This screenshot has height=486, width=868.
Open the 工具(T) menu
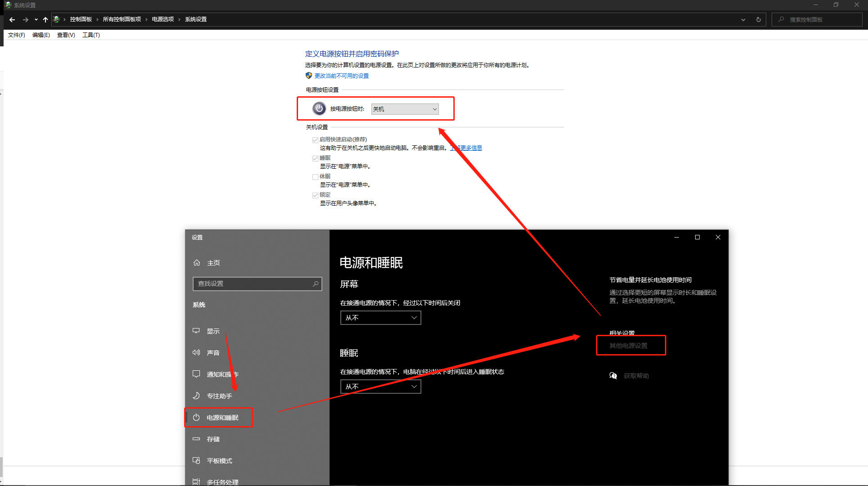click(x=91, y=35)
